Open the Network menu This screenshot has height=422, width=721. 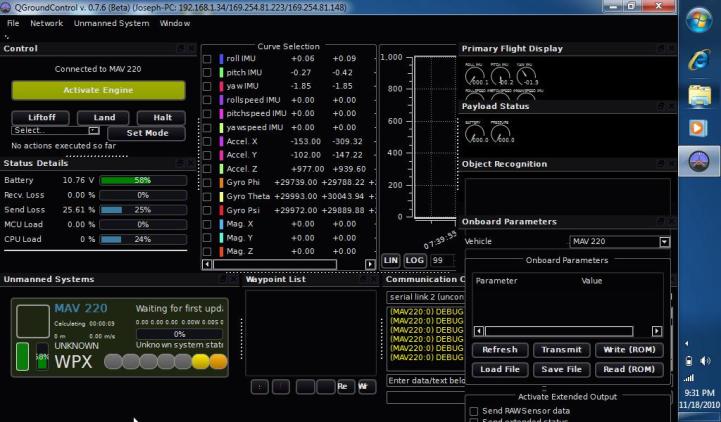46,23
